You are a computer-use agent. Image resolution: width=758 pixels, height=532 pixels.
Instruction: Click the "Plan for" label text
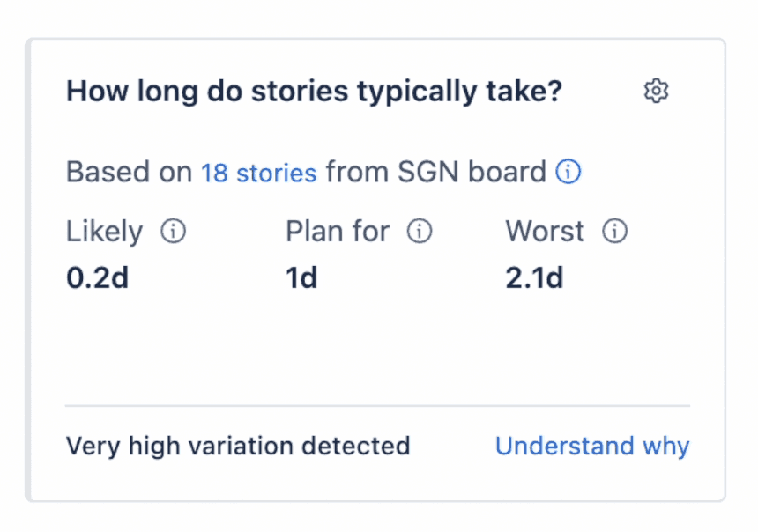click(x=338, y=232)
